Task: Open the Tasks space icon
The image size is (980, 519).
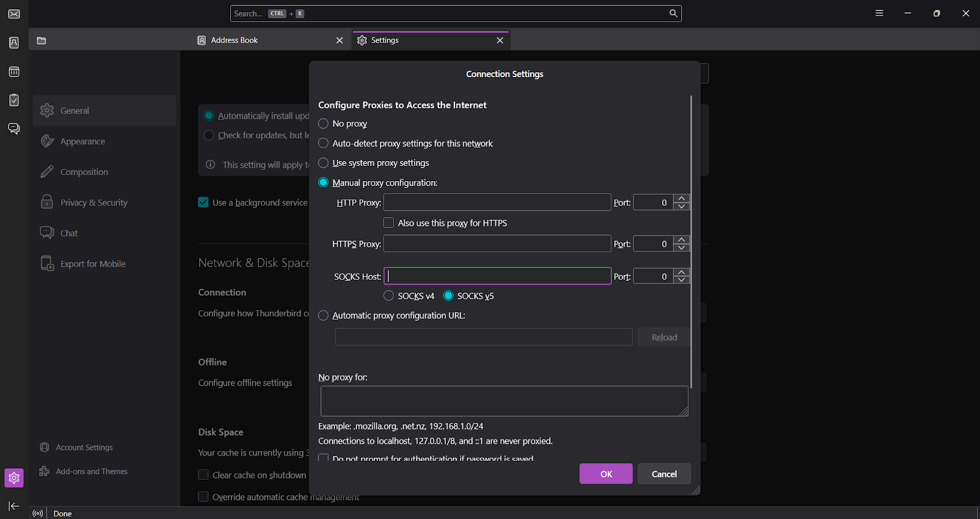Action: (x=14, y=100)
